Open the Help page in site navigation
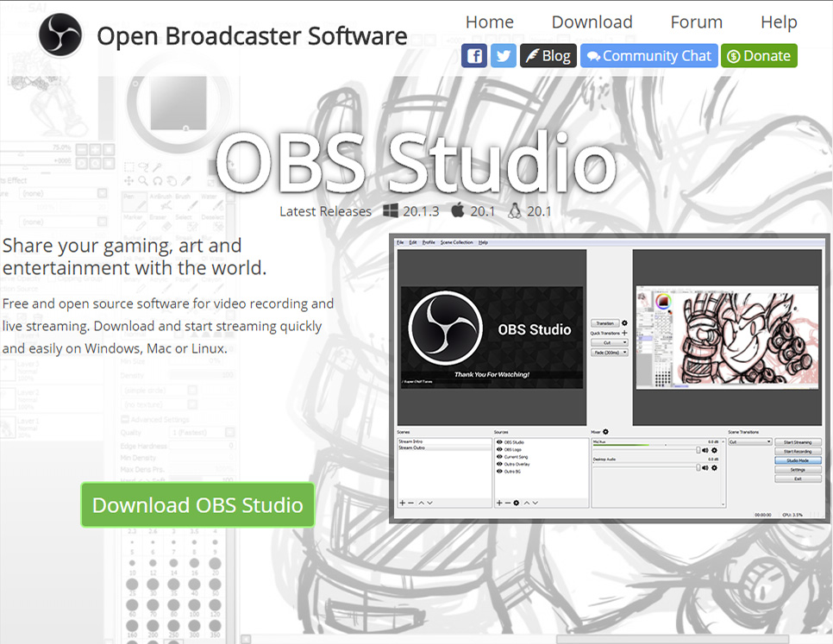833x644 pixels. point(779,22)
